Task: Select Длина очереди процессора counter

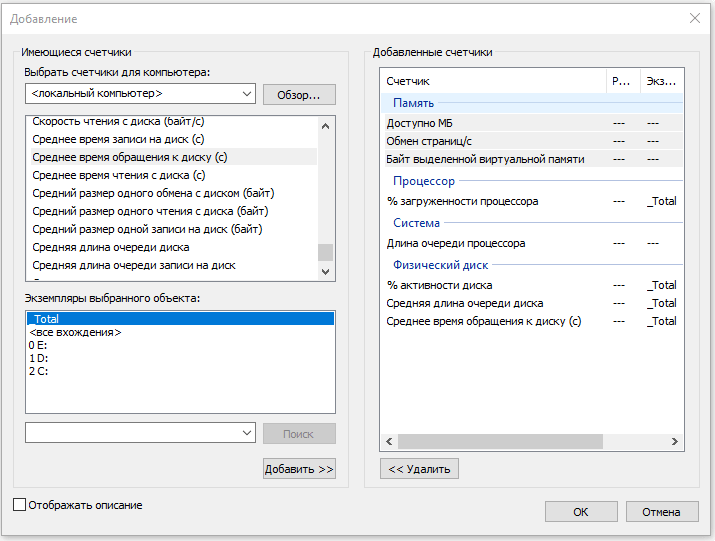Action: click(x=532, y=243)
